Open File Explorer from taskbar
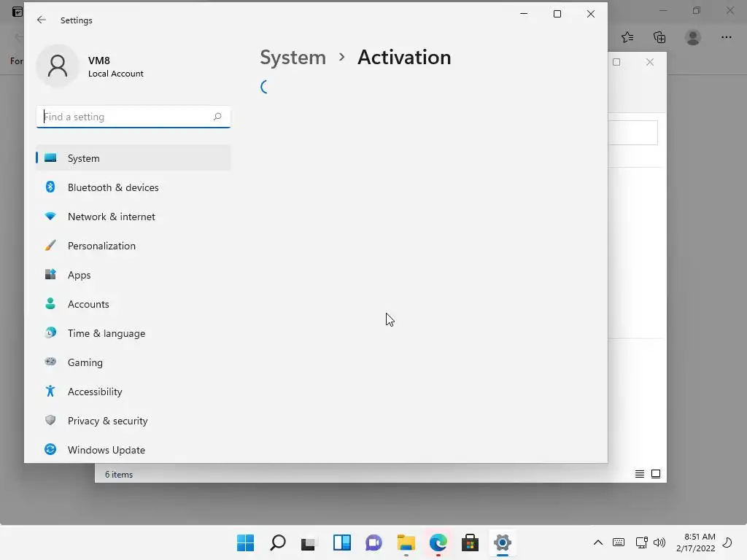This screenshot has height=560, width=747. click(x=406, y=542)
